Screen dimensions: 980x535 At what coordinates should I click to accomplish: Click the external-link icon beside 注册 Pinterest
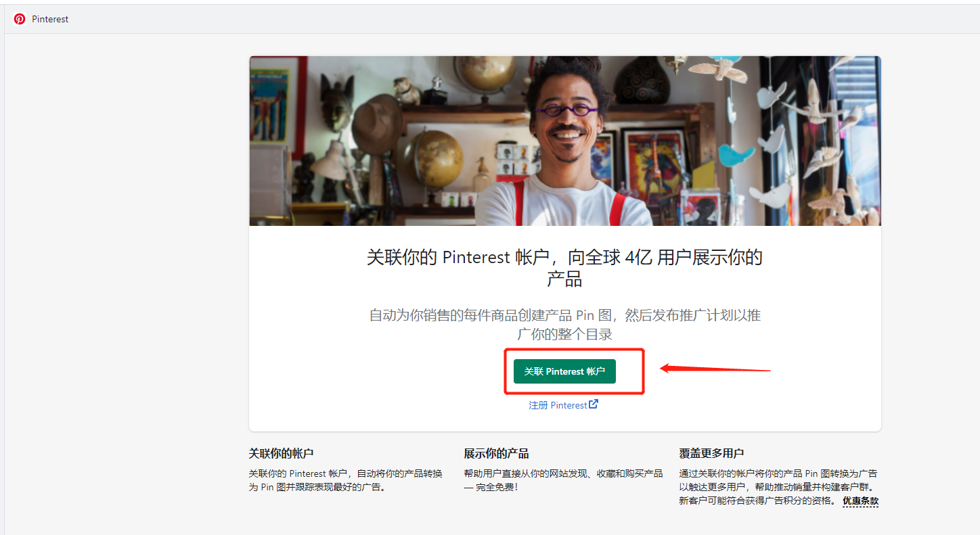coord(594,404)
